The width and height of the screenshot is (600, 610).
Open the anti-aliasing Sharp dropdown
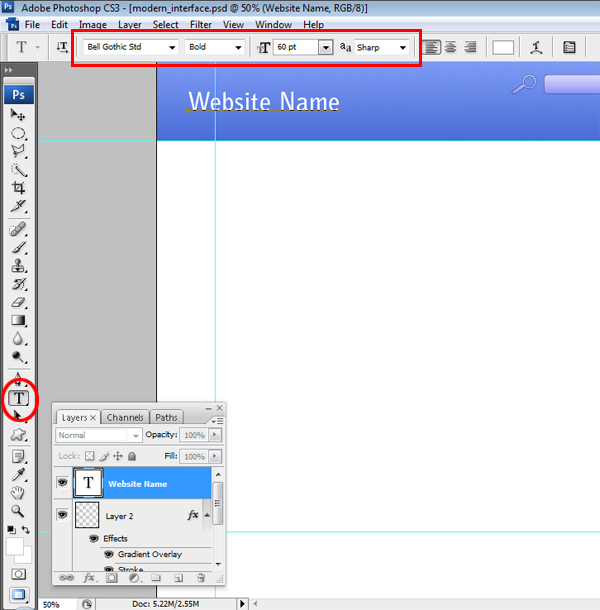403,47
